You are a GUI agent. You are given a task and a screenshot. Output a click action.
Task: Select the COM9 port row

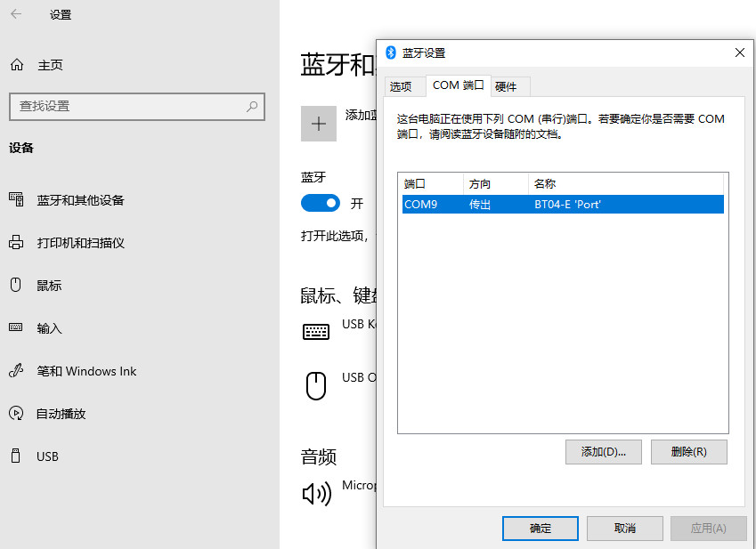tap(563, 204)
